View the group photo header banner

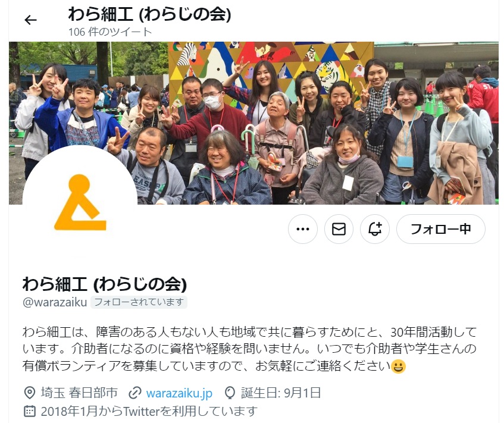click(253, 123)
